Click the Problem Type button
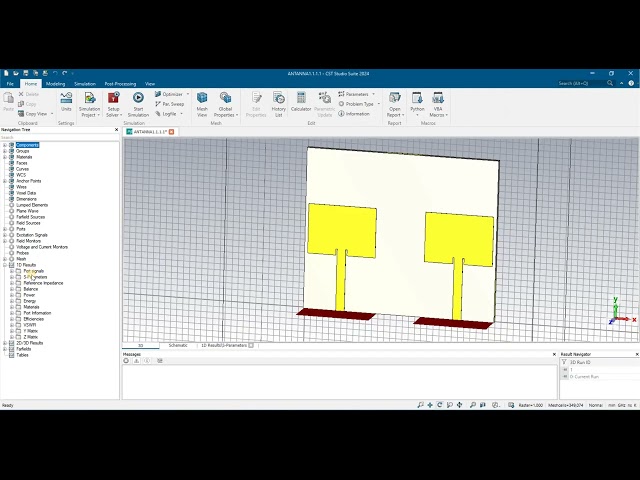 pyautogui.click(x=356, y=104)
